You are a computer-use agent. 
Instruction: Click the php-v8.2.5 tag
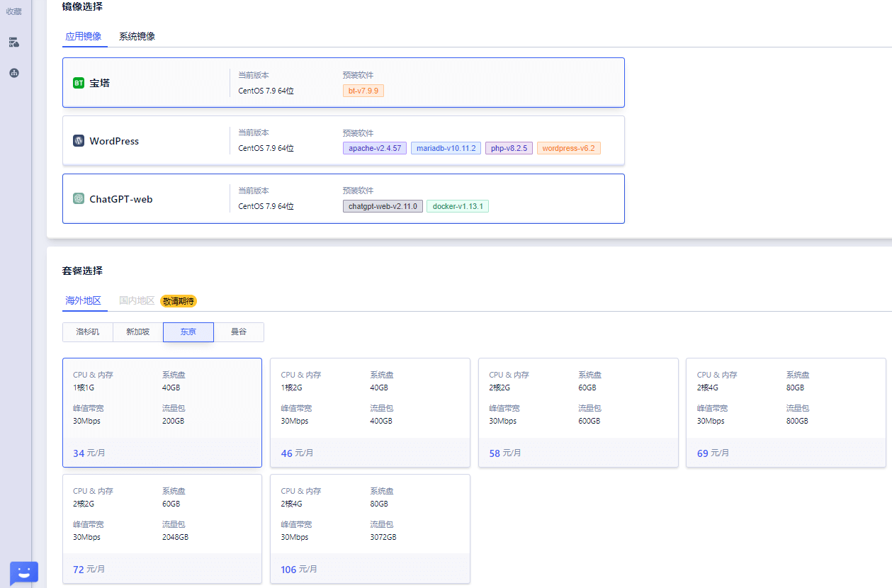click(509, 148)
